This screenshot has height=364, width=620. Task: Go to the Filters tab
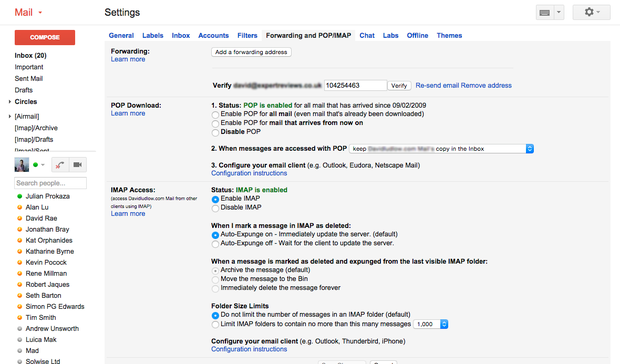click(247, 36)
